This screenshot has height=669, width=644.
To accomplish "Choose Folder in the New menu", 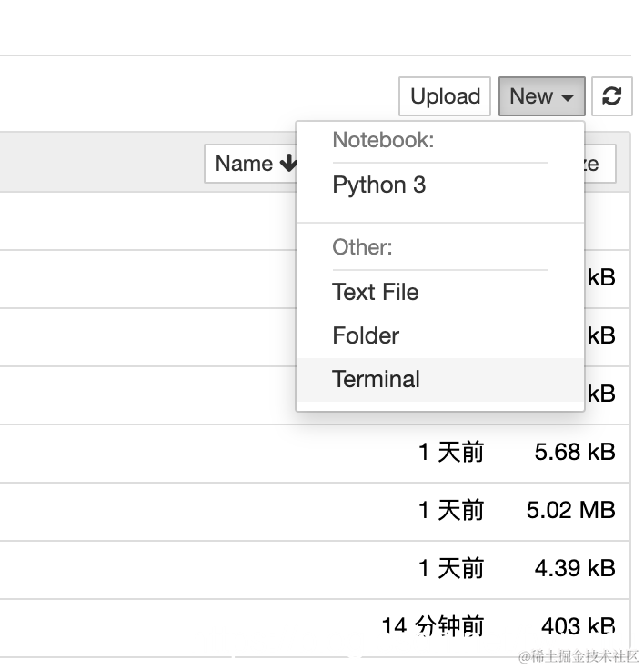I will point(366,335).
